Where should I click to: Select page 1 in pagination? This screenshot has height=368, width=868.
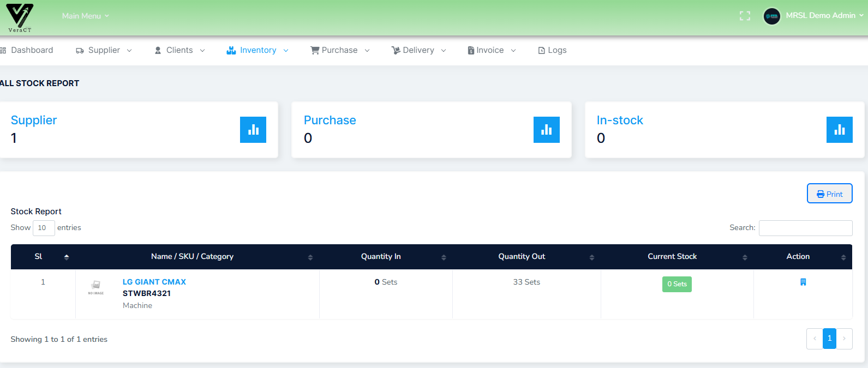829,339
